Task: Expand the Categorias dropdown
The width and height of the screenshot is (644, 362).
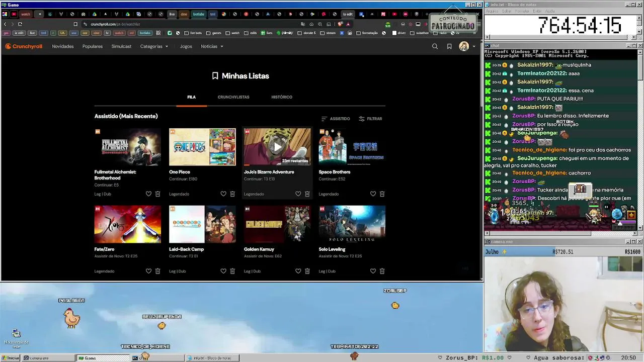Action: tap(154, 46)
